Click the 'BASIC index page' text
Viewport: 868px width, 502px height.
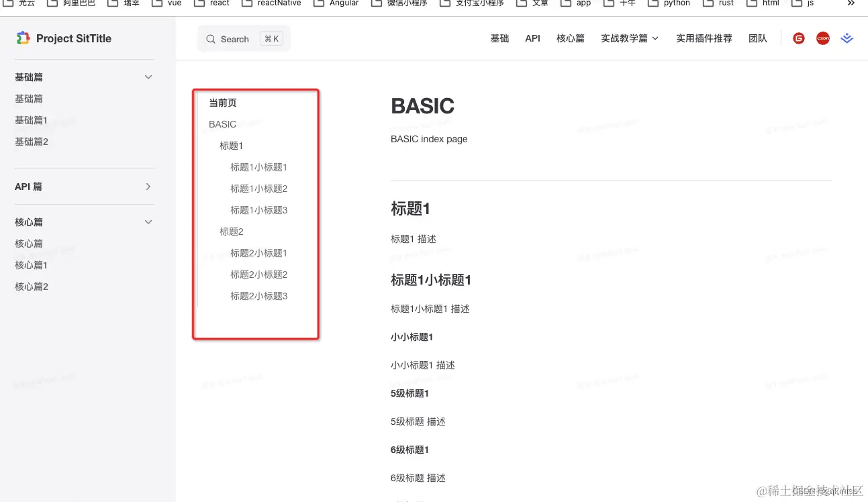429,139
